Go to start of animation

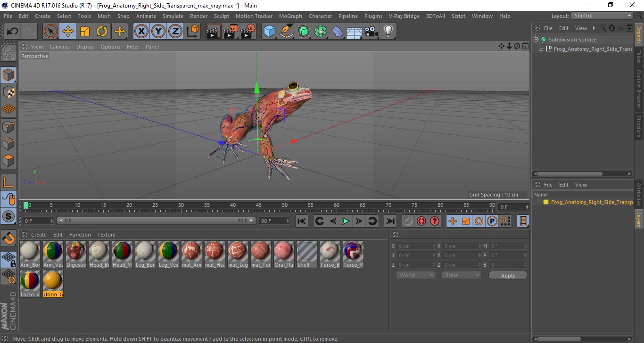click(302, 221)
